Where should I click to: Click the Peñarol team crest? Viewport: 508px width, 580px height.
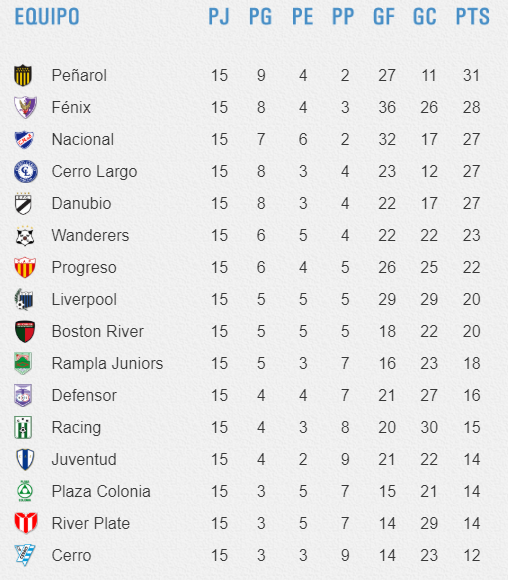pyautogui.click(x=23, y=75)
